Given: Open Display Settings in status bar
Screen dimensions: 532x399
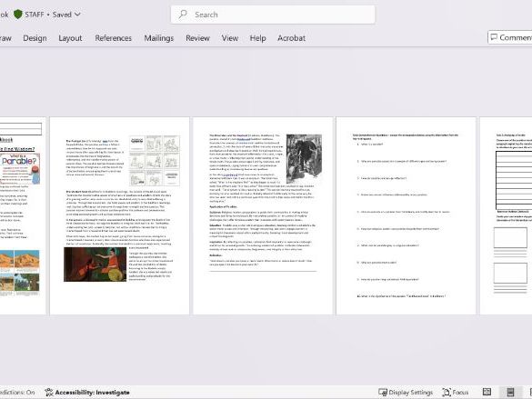Looking at the screenshot, I should pos(406,393).
